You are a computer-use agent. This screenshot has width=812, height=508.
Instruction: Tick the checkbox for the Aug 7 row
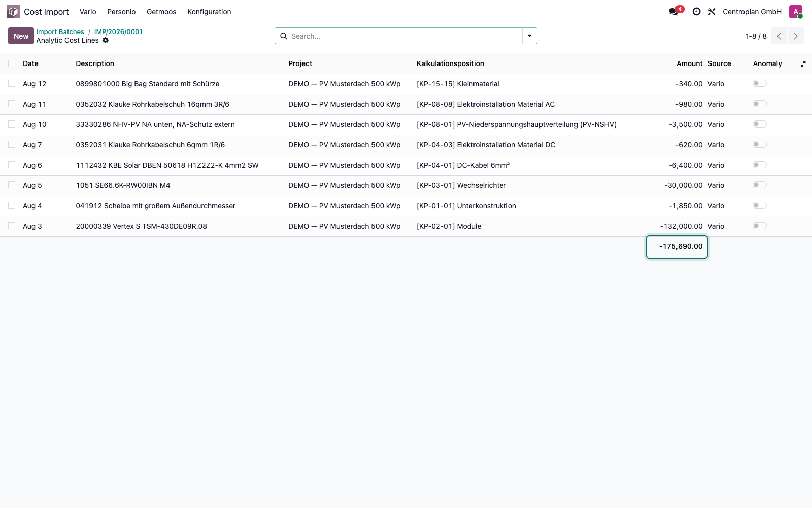tap(12, 145)
